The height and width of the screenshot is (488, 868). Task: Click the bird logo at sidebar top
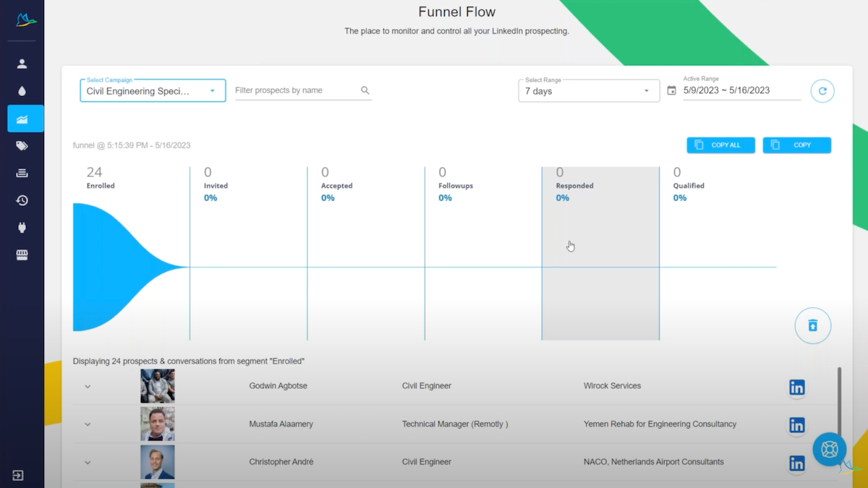pyautogui.click(x=26, y=20)
